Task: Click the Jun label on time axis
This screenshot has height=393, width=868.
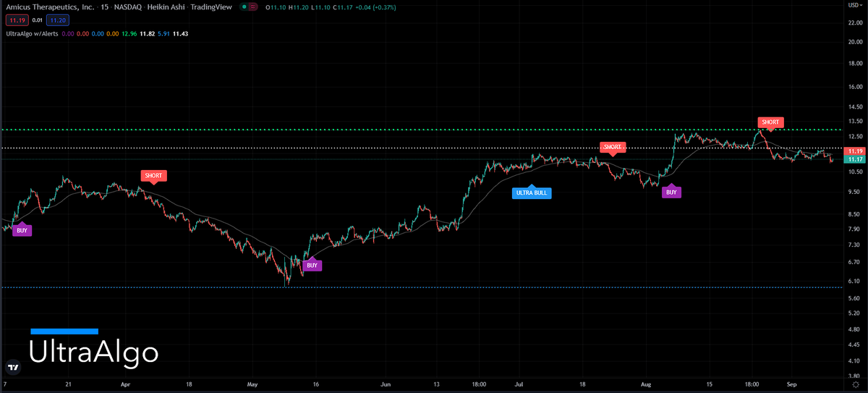Action: 386,386
